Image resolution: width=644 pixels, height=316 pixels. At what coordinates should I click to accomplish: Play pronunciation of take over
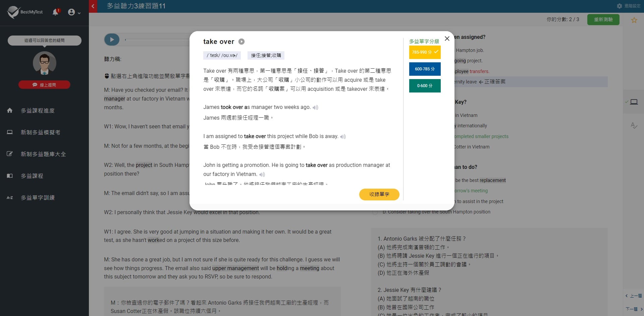[241, 42]
